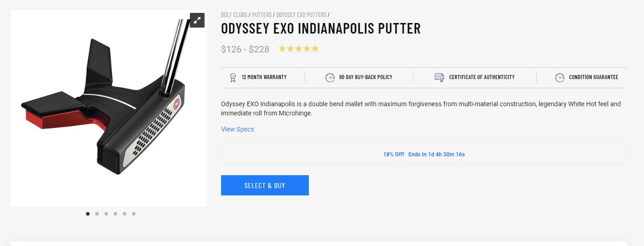Click the 90 Day Buy-Back Policy icon
The height and width of the screenshot is (246, 644).
(x=330, y=77)
